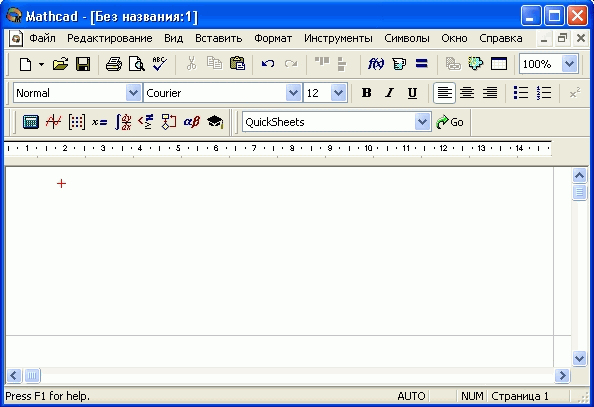Open Вид menu
This screenshot has height=407, width=594.
[174, 38]
